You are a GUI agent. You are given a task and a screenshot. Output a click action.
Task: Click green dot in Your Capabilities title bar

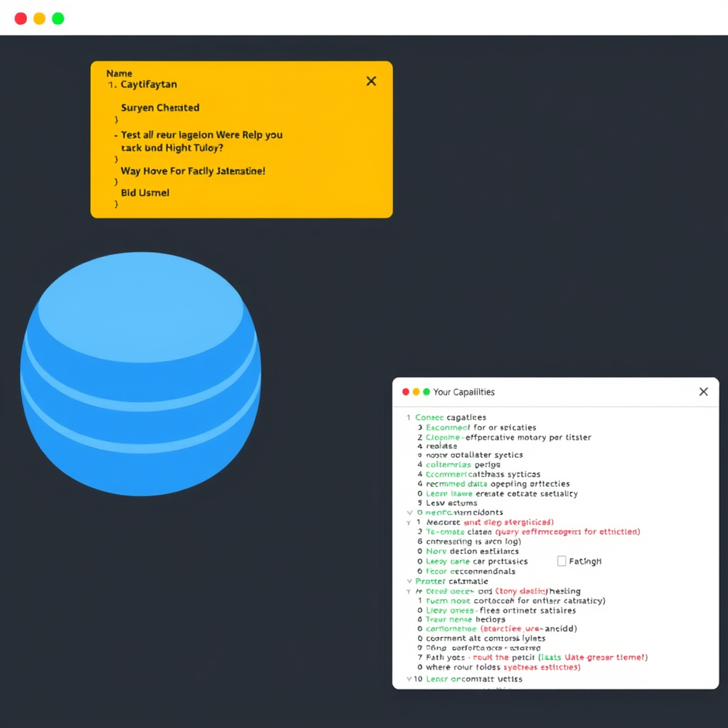pyautogui.click(x=427, y=392)
